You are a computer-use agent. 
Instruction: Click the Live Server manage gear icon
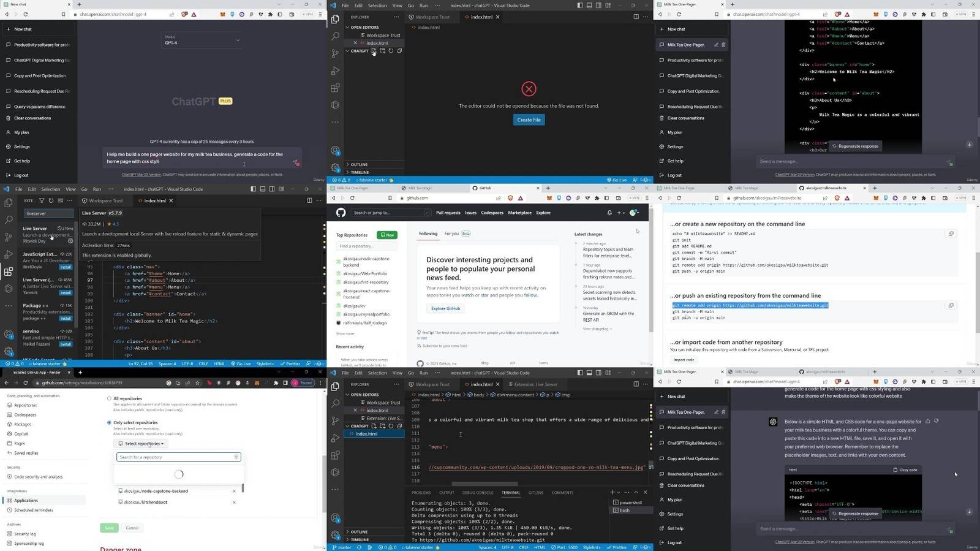point(70,241)
